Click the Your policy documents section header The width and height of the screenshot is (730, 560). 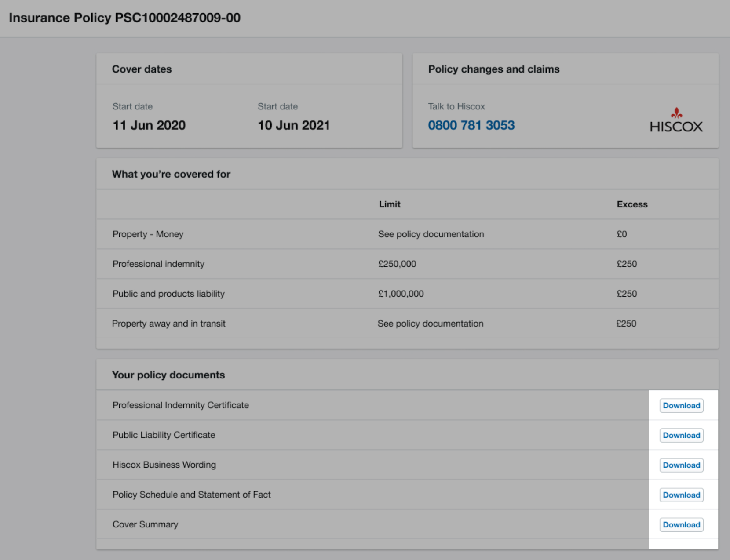pos(168,375)
